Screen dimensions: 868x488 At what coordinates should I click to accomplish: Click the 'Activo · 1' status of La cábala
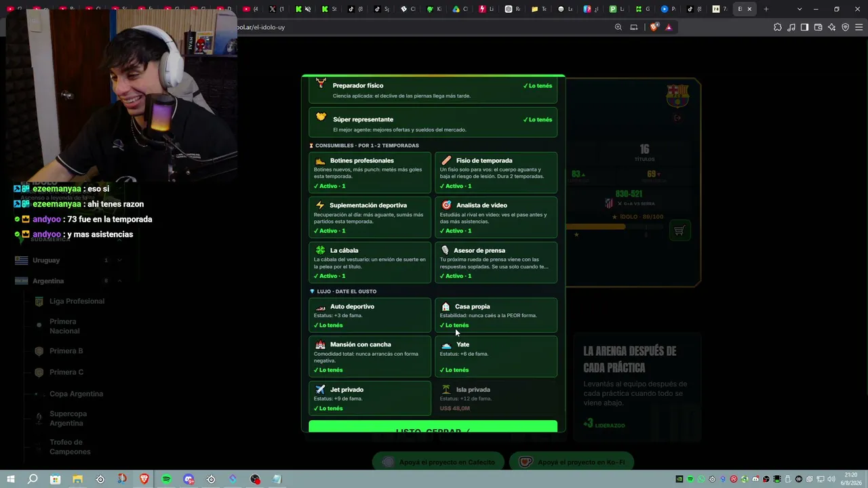(x=330, y=276)
